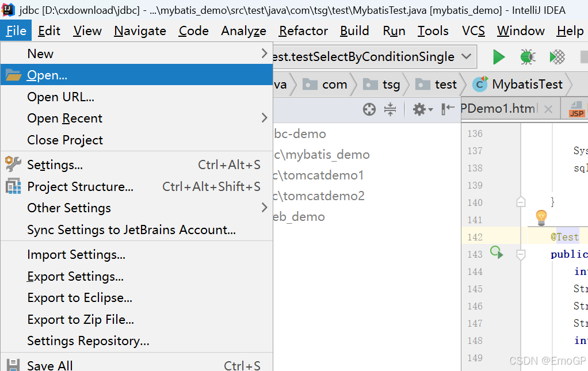Open the Help menu

(570, 30)
